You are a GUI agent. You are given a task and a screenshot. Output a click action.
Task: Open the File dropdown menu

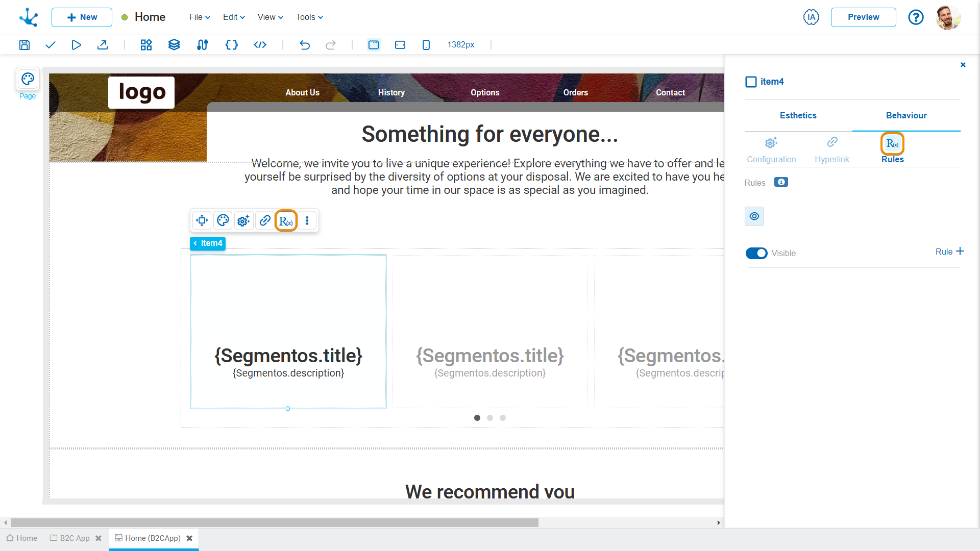pyautogui.click(x=199, y=17)
